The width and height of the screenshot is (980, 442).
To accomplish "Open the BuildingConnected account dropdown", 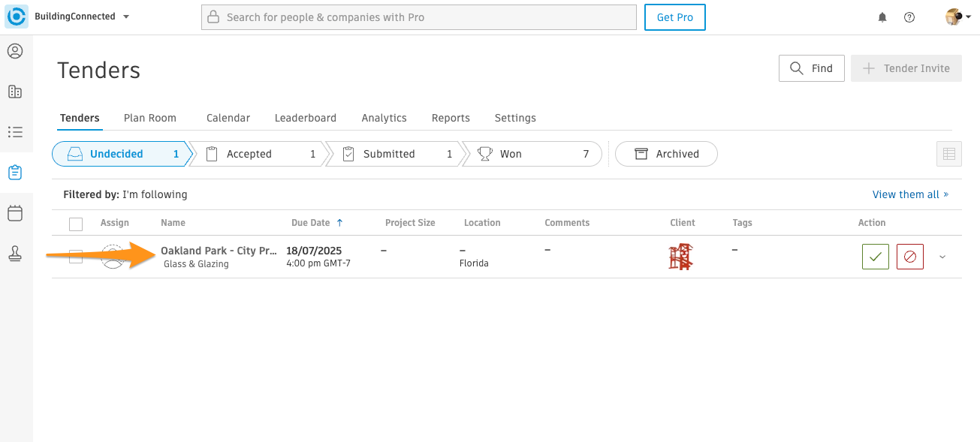I will pyautogui.click(x=82, y=17).
